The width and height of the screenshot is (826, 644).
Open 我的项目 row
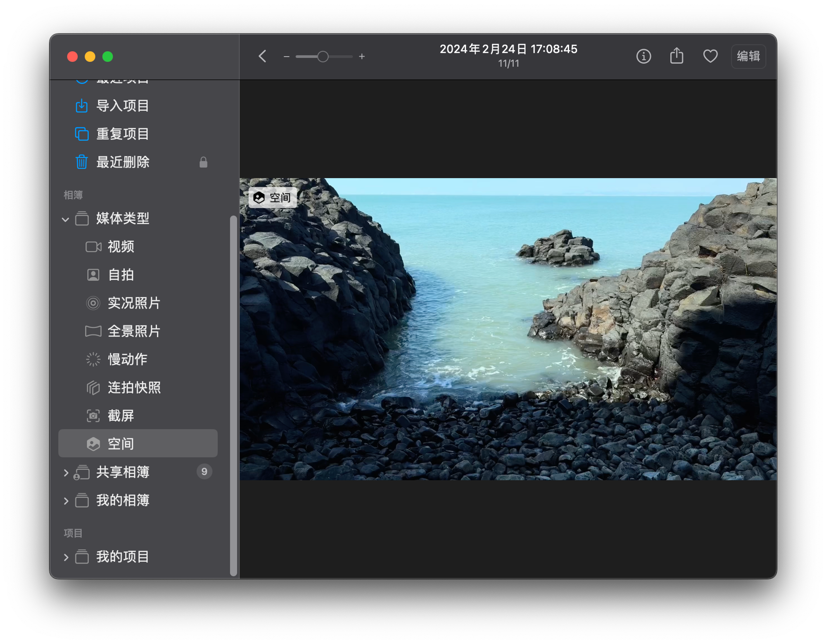click(138, 556)
